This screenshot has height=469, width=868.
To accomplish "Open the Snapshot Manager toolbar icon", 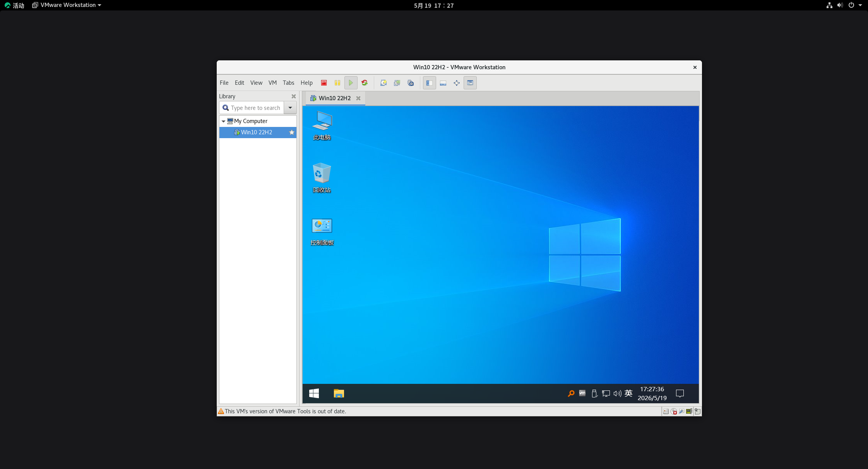I will 411,83.
